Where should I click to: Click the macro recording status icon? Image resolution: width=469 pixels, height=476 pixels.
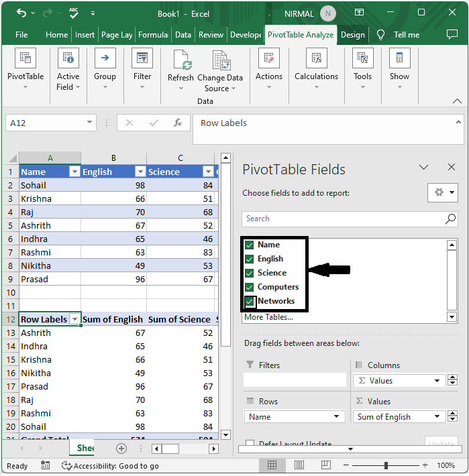(x=46, y=465)
